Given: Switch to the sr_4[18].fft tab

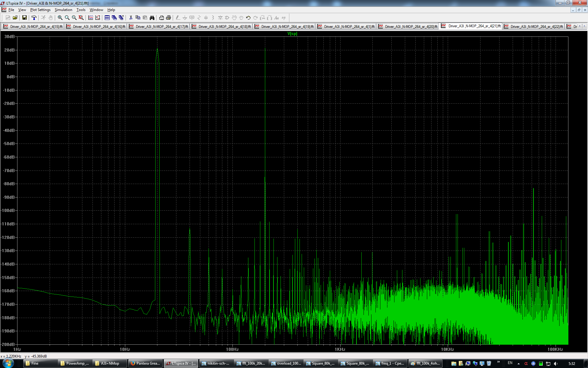Looking at the screenshot, I should pos(221,27).
